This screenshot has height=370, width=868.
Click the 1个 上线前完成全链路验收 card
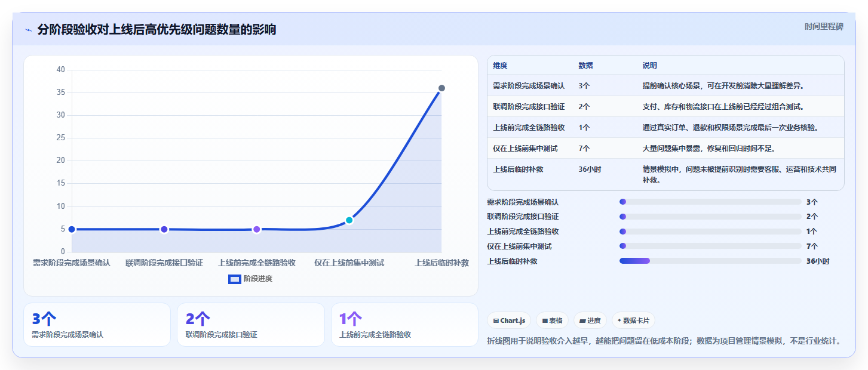[x=404, y=325]
